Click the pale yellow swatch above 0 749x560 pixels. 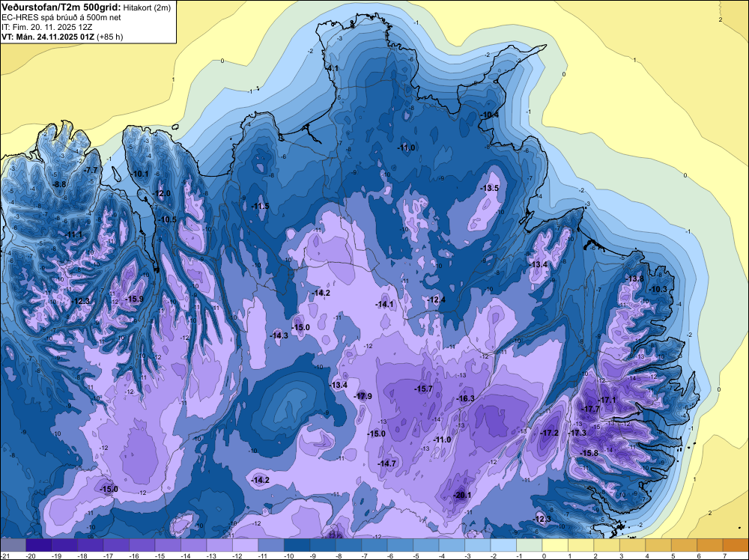(554, 545)
